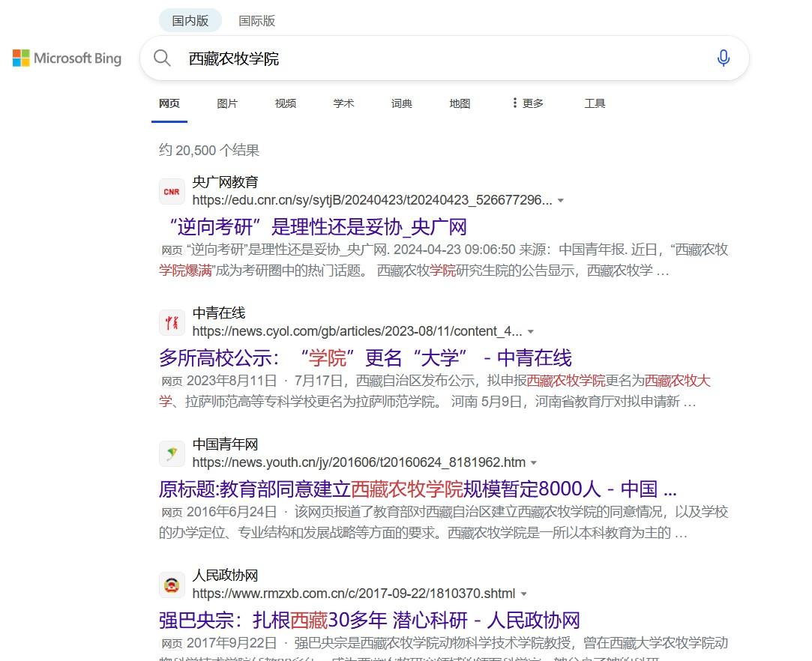Open result 教育部同意建立西藏农牧学院
The width and height of the screenshot is (812, 661).
[x=418, y=489]
